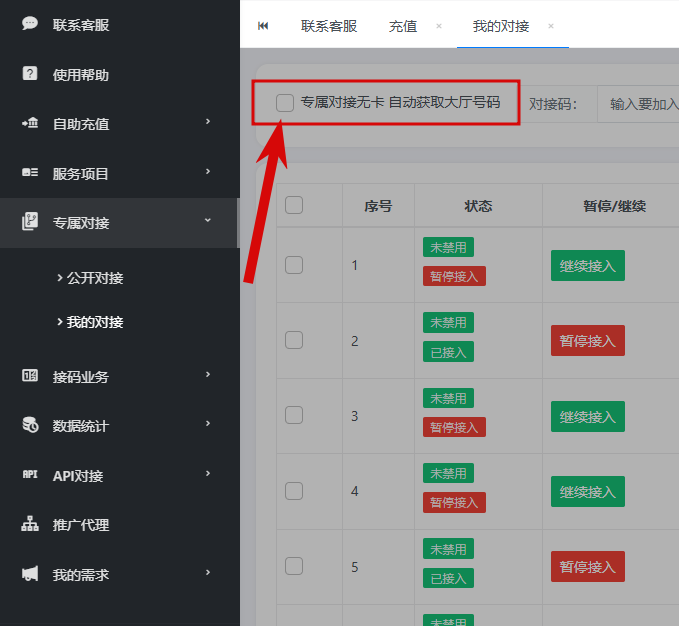Enable 专属对接无卡 自动获取大厅号码 checkbox
679x626 pixels.
pyautogui.click(x=285, y=103)
